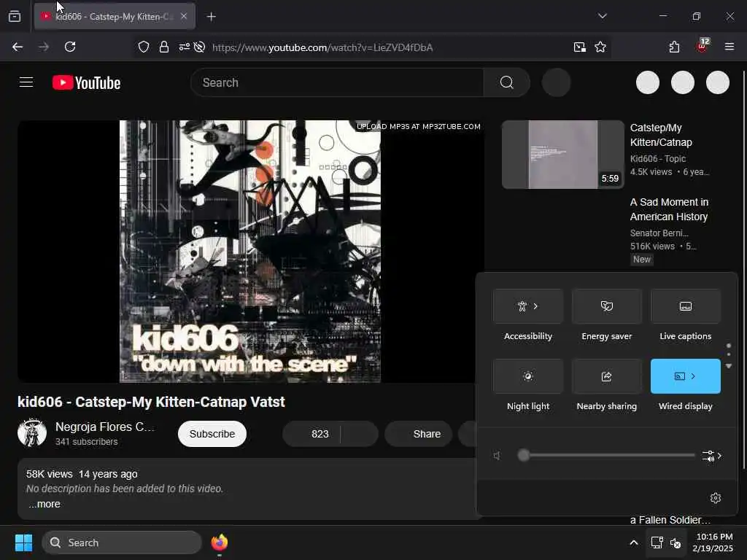
Task: Unmute via the volume speaker icon
Action: (497, 456)
